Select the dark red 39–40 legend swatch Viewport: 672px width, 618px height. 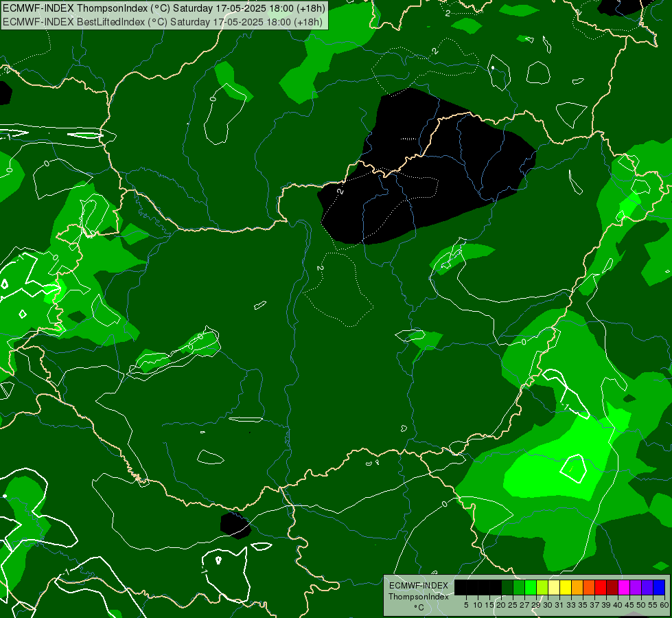click(x=612, y=587)
